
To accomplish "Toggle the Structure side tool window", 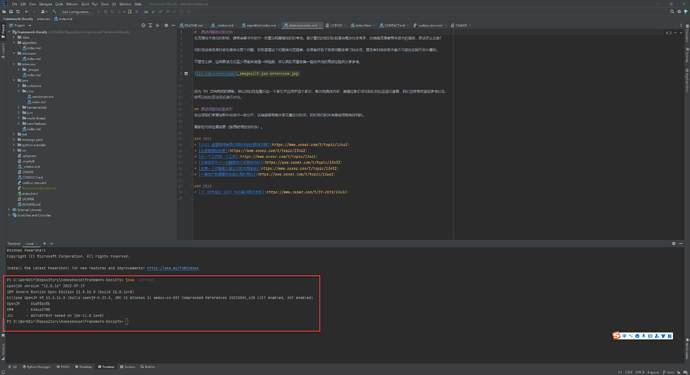I will click(3, 351).
